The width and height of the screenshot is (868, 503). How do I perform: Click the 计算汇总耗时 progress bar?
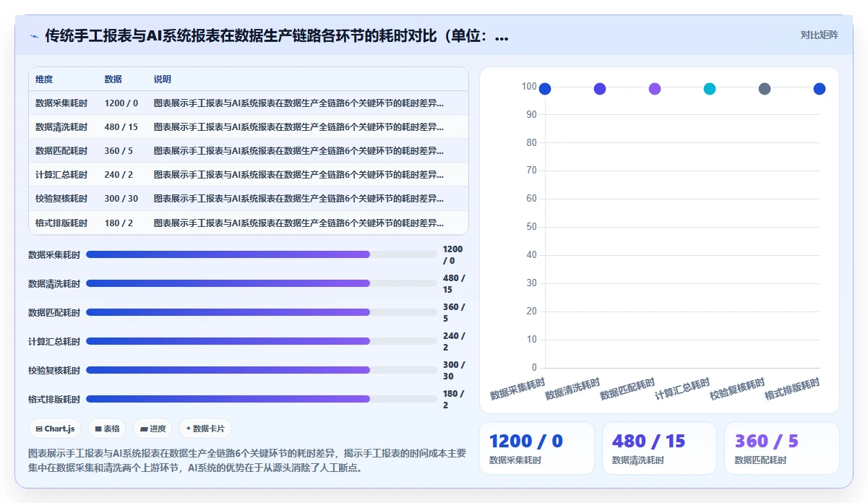(262, 341)
